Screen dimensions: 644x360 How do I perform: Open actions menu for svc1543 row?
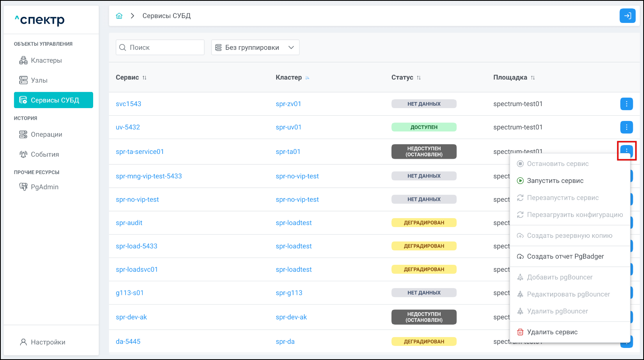point(626,104)
